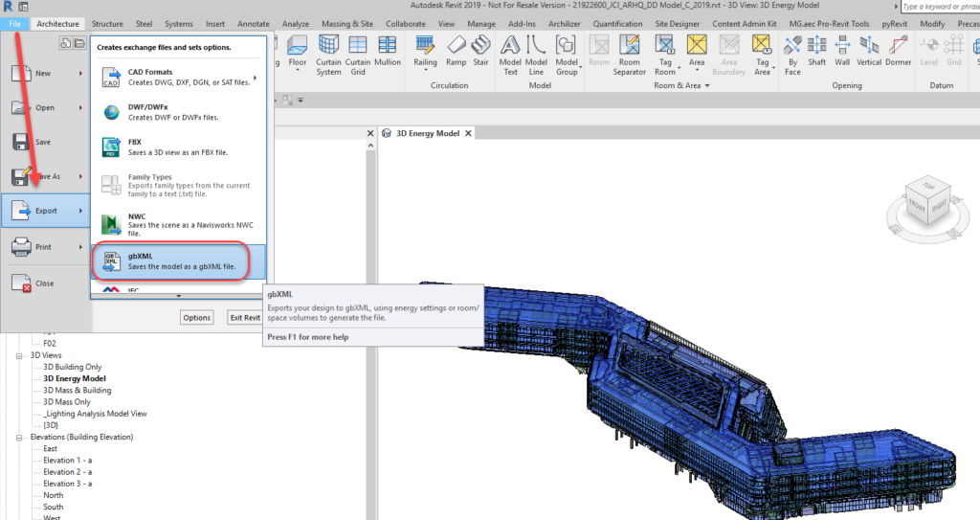Choose the Area tool
The image size is (980, 520).
click(697, 52)
